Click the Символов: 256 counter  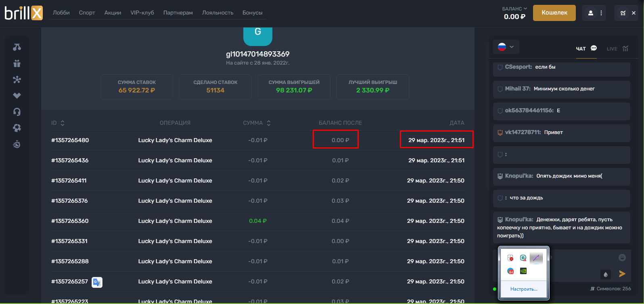click(611, 289)
